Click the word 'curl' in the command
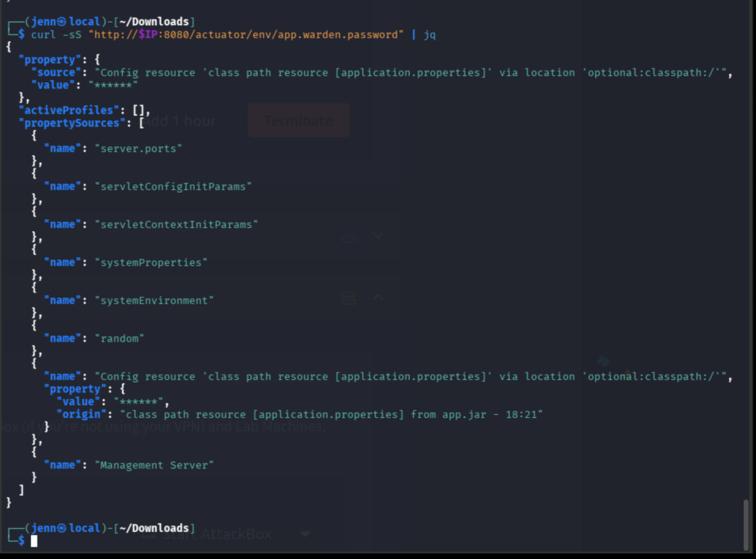The height and width of the screenshot is (559, 756). click(x=43, y=35)
